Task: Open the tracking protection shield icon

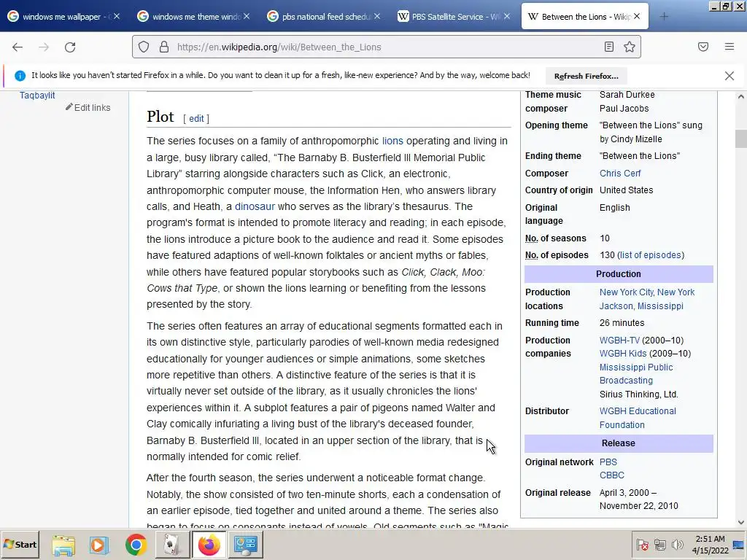Action: click(144, 47)
